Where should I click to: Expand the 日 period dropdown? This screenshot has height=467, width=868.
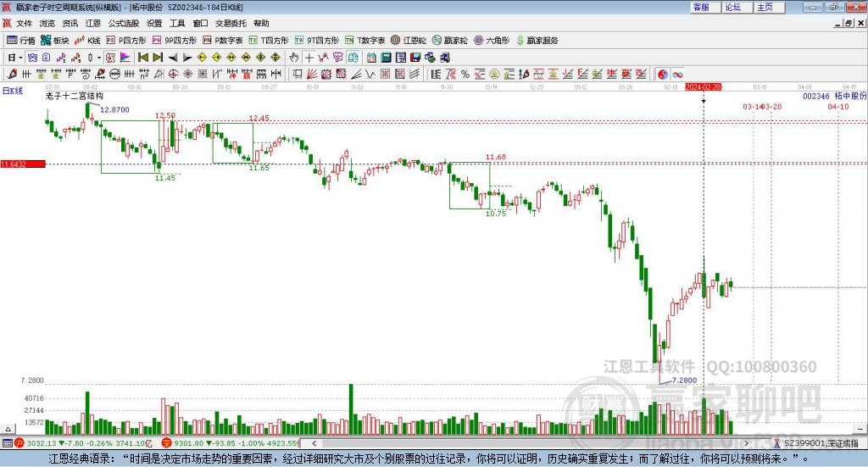point(20,58)
